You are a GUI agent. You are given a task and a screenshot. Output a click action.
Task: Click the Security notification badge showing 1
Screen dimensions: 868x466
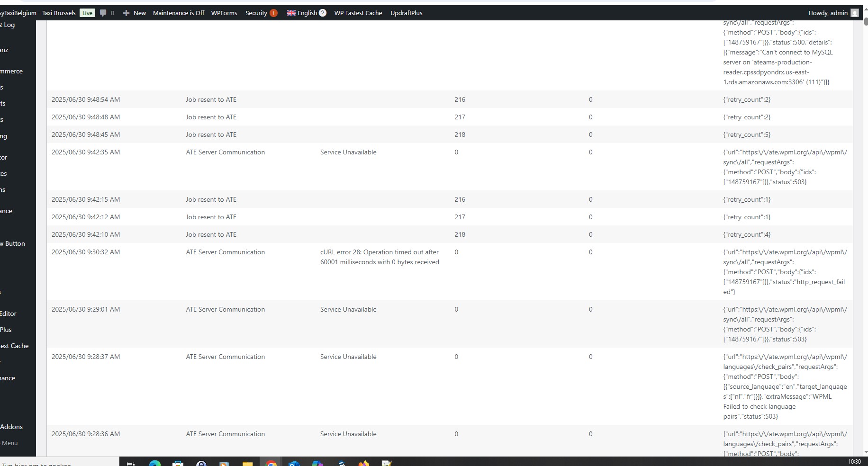click(273, 13)
